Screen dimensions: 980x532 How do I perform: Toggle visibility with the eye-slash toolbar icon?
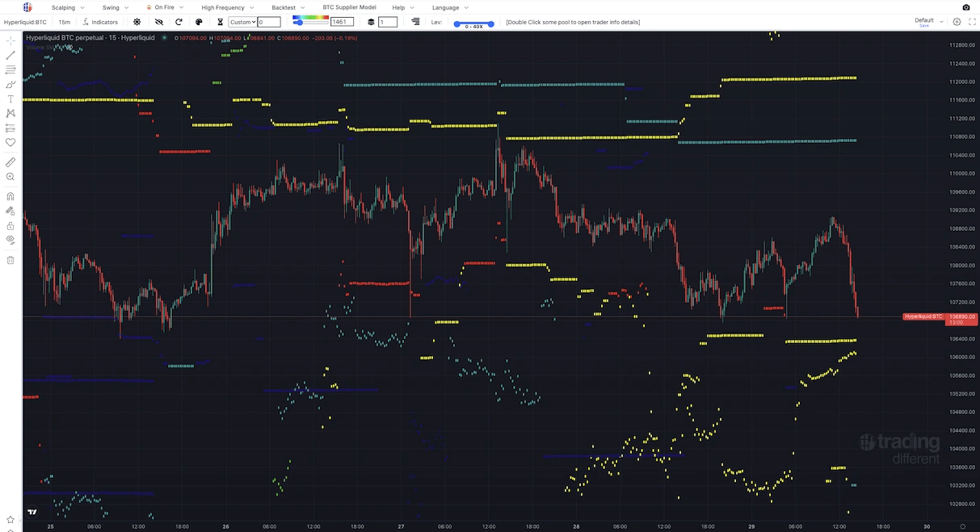point(158,22)
